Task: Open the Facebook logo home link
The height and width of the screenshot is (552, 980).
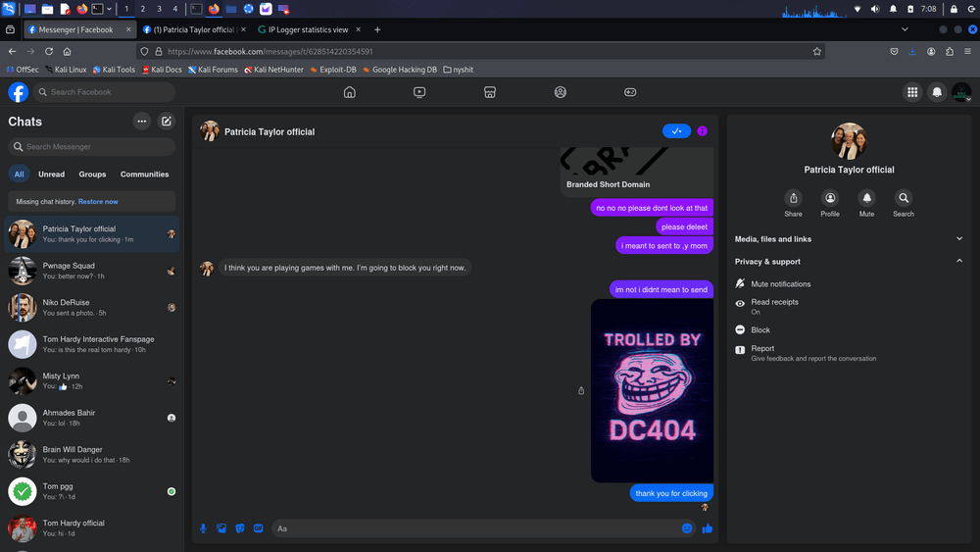Action: (x=18, y=92)
